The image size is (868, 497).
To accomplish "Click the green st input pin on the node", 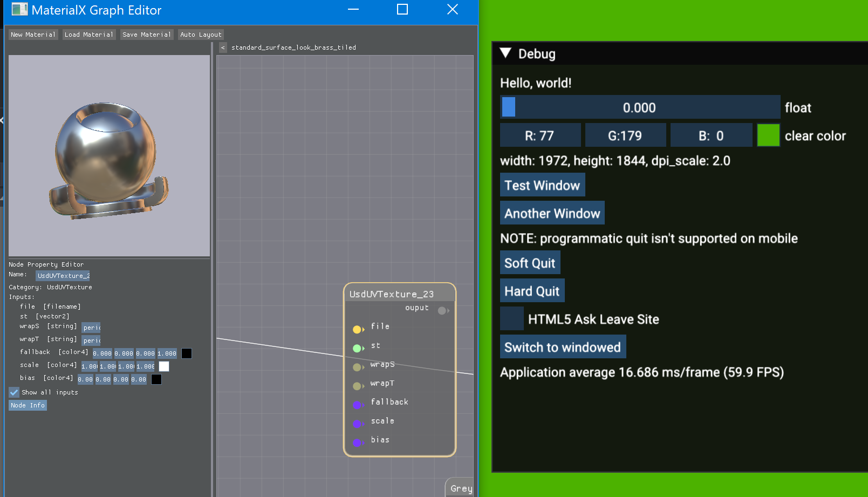I will (x=358, y=348).
